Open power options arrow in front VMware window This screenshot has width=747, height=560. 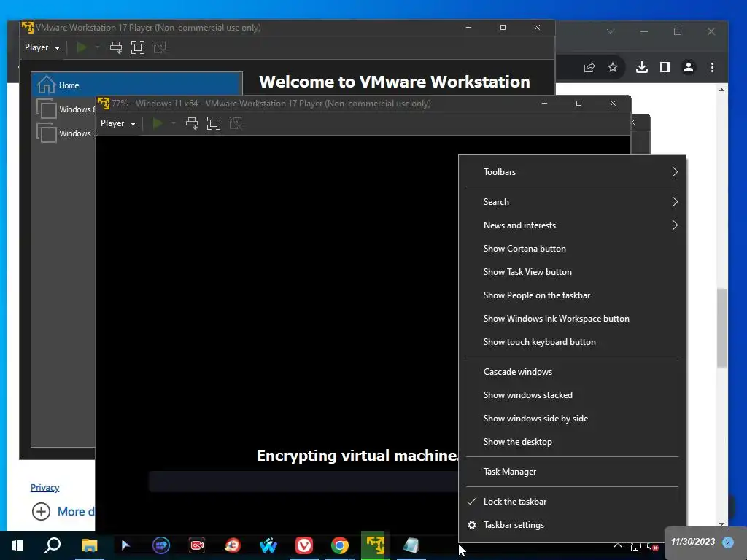pos(174,123)
